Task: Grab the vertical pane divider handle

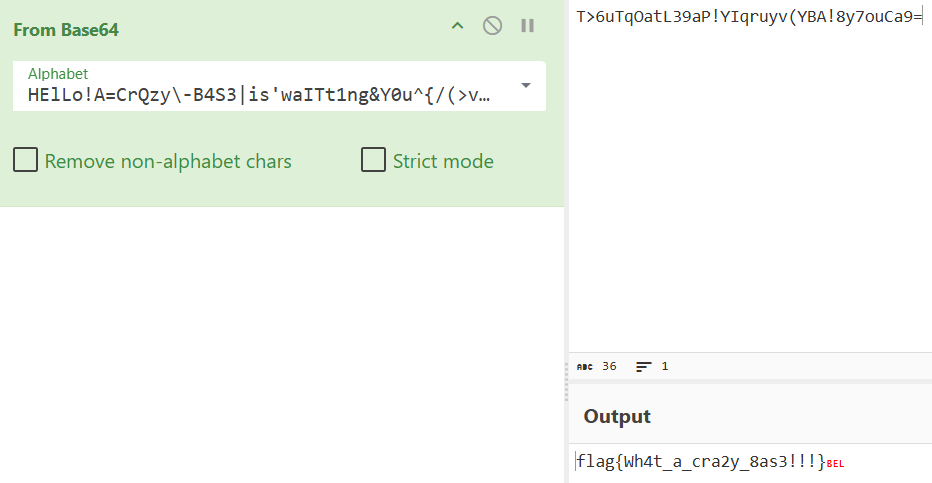Action: [x=566, y=382]
